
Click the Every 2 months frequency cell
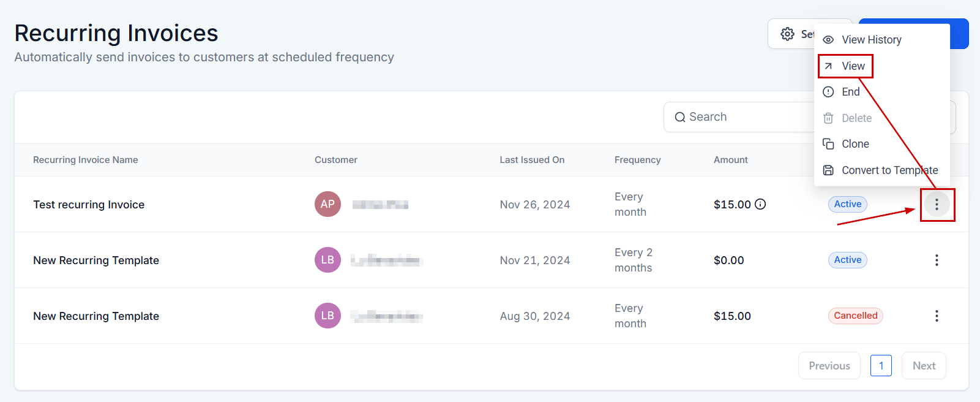634,260
